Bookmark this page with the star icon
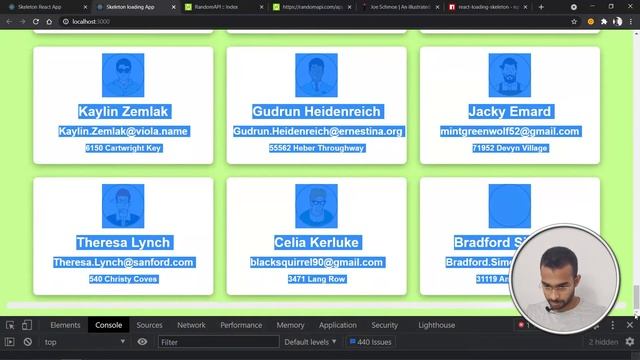This screenshot has height=360, width=640. click(574, 22)
